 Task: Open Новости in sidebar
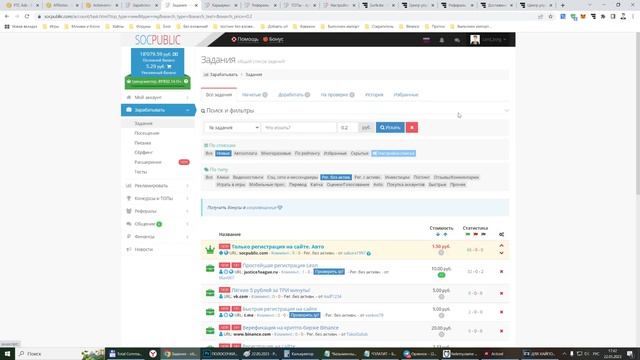(x=144, y=249)
